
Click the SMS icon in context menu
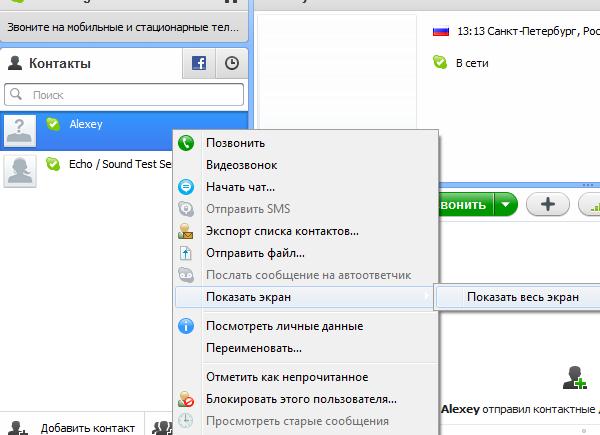pos(186,209)
